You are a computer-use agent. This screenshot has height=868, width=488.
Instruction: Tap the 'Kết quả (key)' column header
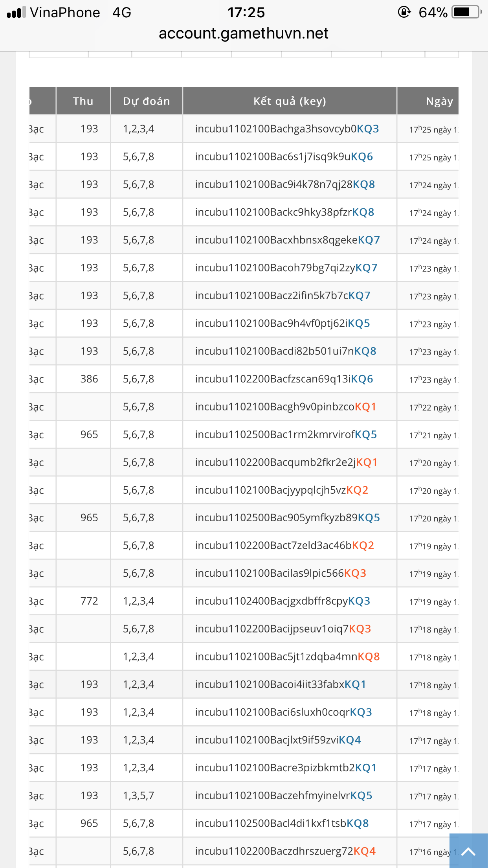[x=290, y=101]
